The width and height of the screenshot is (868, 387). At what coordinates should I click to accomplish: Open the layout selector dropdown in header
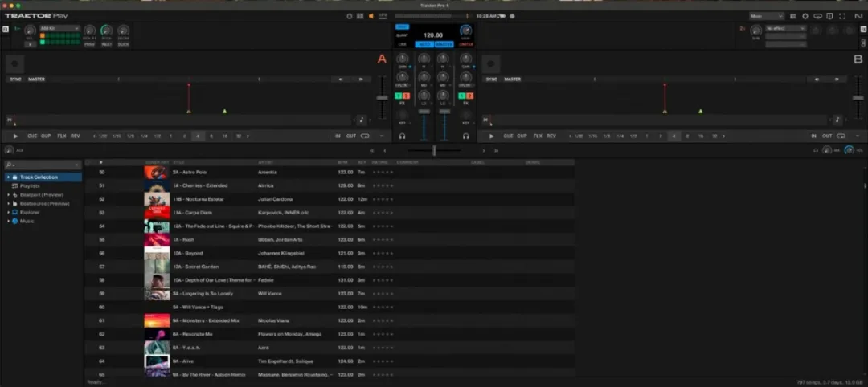766,16
